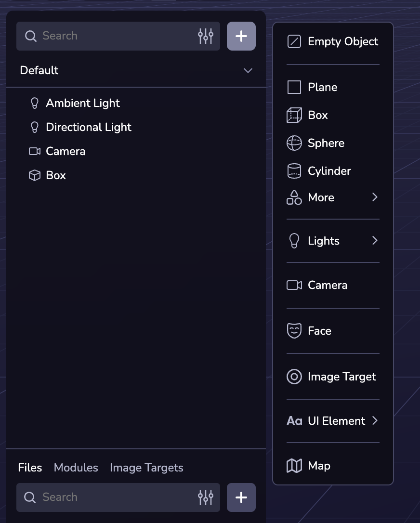The width and height of the screenshot is (420, 523).
Task: Click the add object plus button
Action: tap(241, 36)
